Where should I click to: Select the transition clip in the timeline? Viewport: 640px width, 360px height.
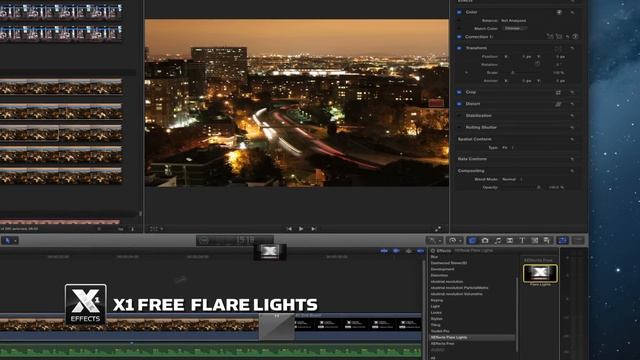[x=276, y=327]
